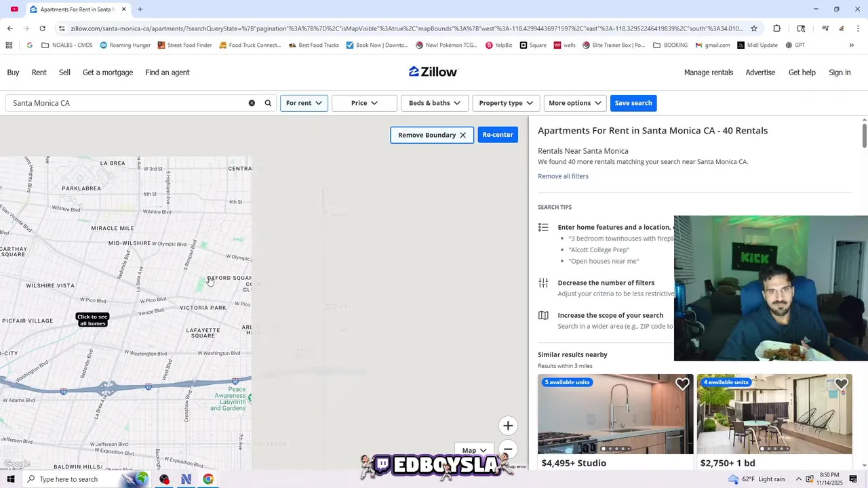Click the Save search button

tap(633, 103)
